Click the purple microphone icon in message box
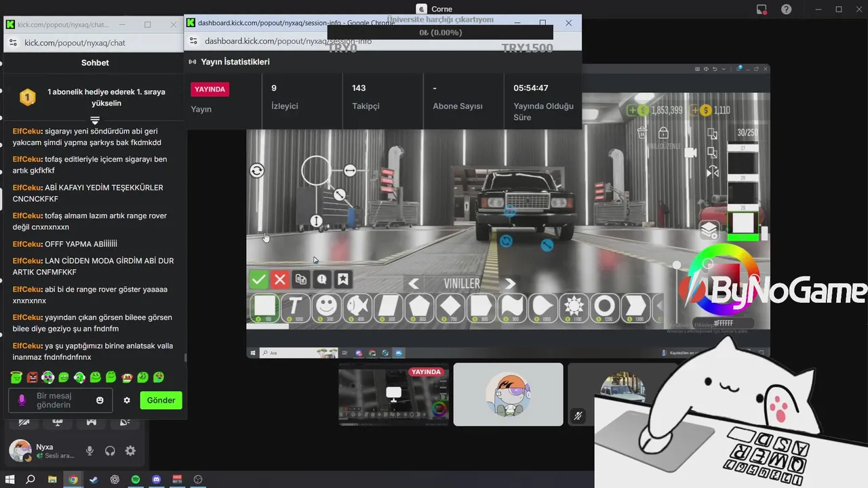Image resolution: width=868 pixels, height=488 pixels. click(22, 400)
